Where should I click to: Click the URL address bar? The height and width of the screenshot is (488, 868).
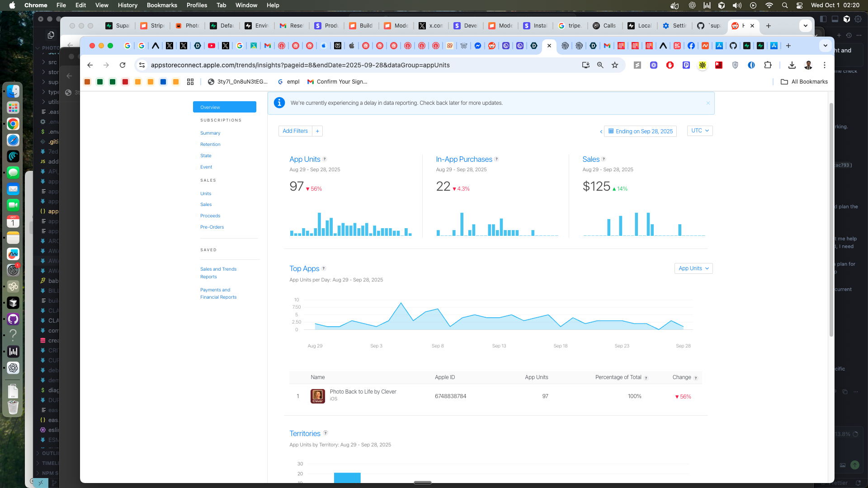point(300,65)
